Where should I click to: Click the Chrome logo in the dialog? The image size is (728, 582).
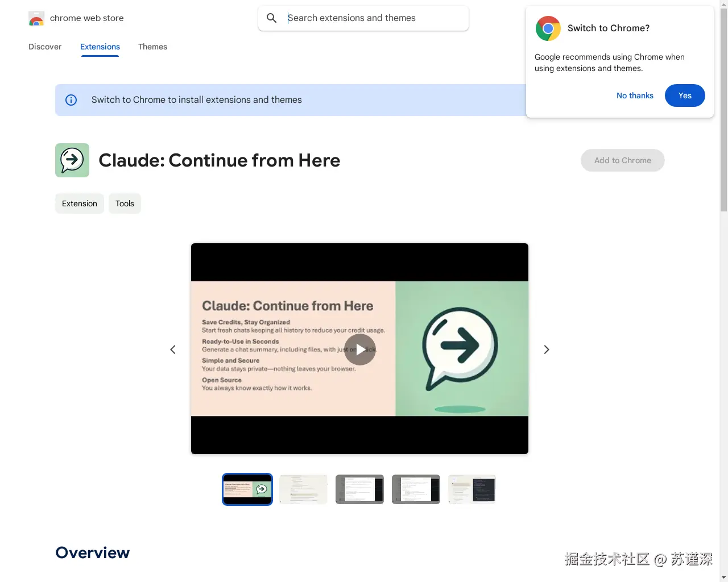548,28
